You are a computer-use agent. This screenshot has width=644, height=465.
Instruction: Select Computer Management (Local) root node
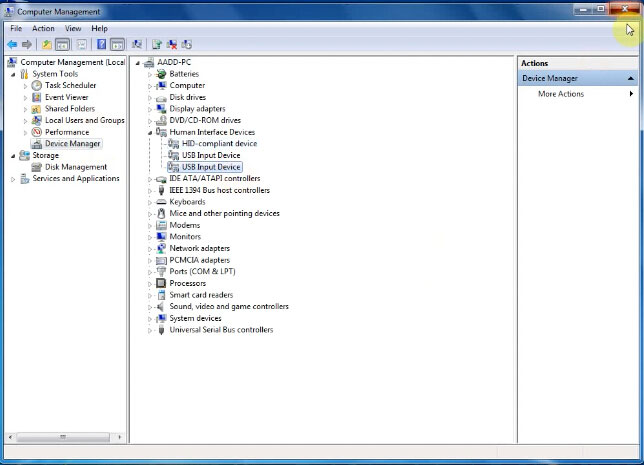coord(73,62)
